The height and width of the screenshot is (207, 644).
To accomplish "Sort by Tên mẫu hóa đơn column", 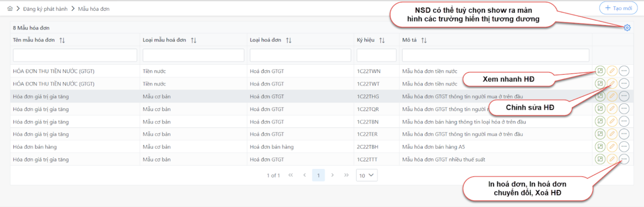I will click(62, 40).
